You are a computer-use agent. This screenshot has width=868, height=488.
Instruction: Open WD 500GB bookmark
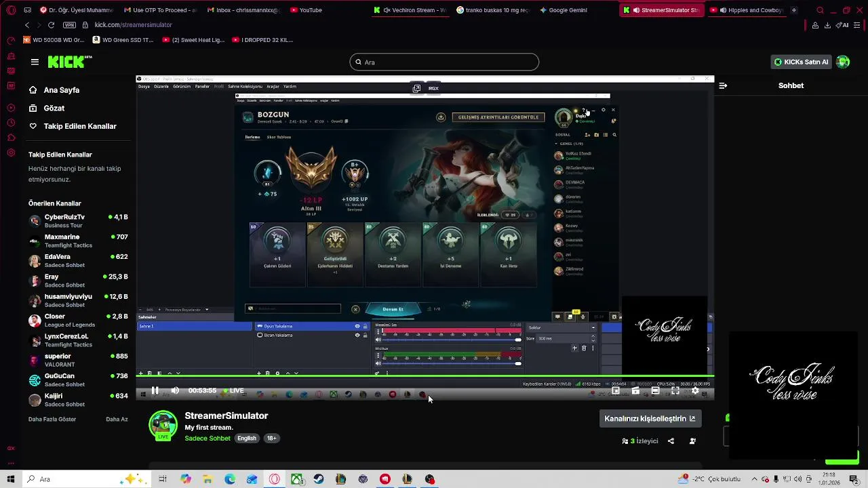pos(54,40)
